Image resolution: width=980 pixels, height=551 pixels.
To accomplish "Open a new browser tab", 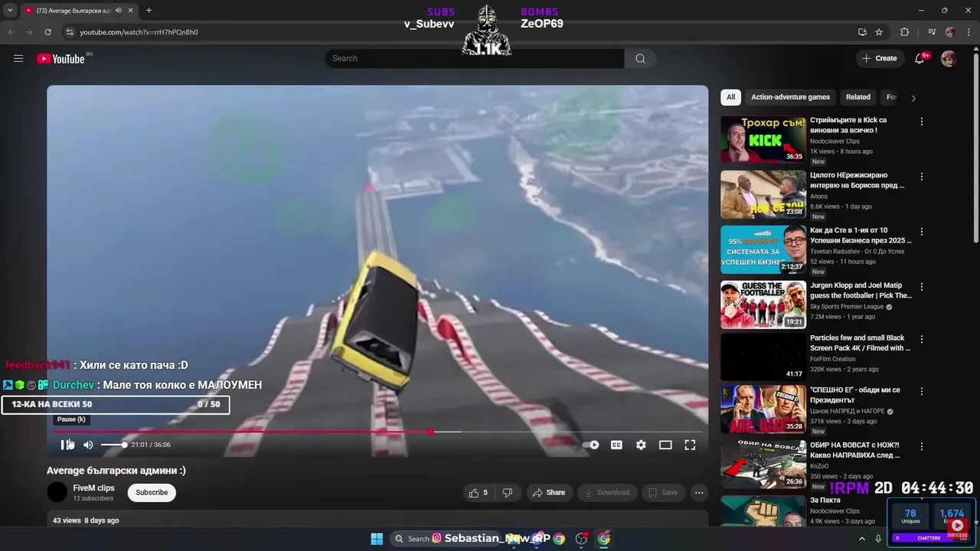I will click(149, 11).
